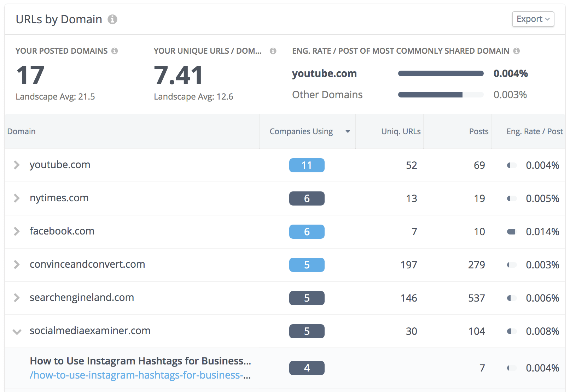Select How to Use Instagram Hashtags title

click(x=140, y=361)
